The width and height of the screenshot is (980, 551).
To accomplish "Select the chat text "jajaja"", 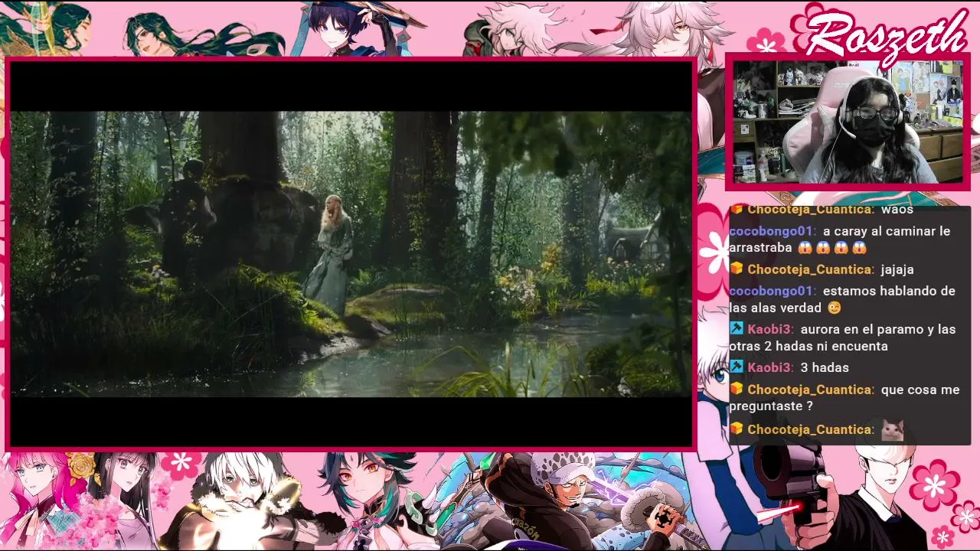I will click(x=897, y=269).
